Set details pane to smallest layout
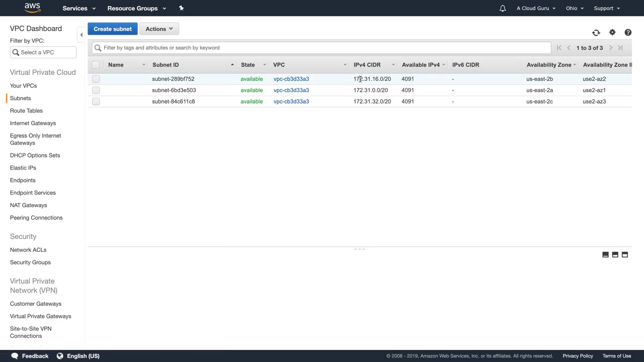644x362 pixels. click(x=605, y=255)
